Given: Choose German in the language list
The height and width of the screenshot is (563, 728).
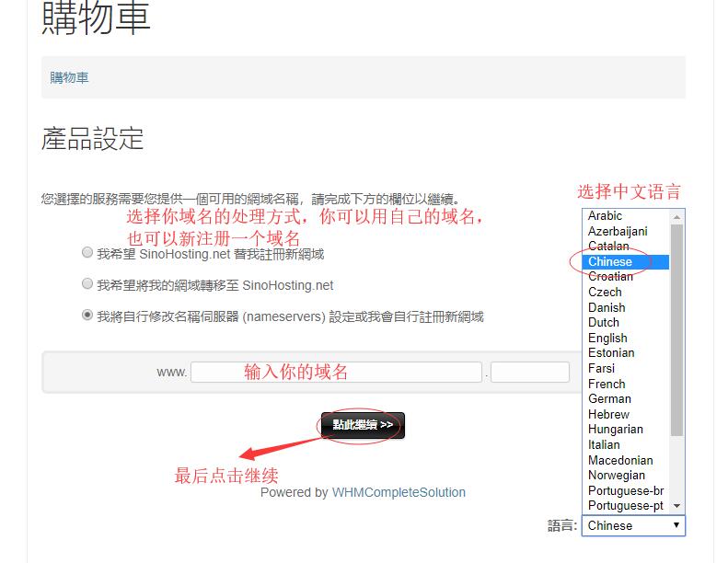Looking at the screenshot, I should (626, 398).
